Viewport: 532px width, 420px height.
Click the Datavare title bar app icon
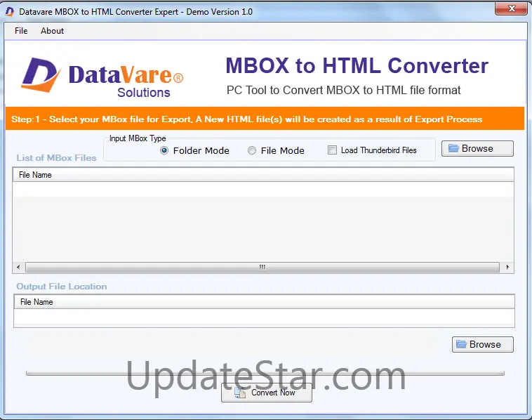(10, 12)
